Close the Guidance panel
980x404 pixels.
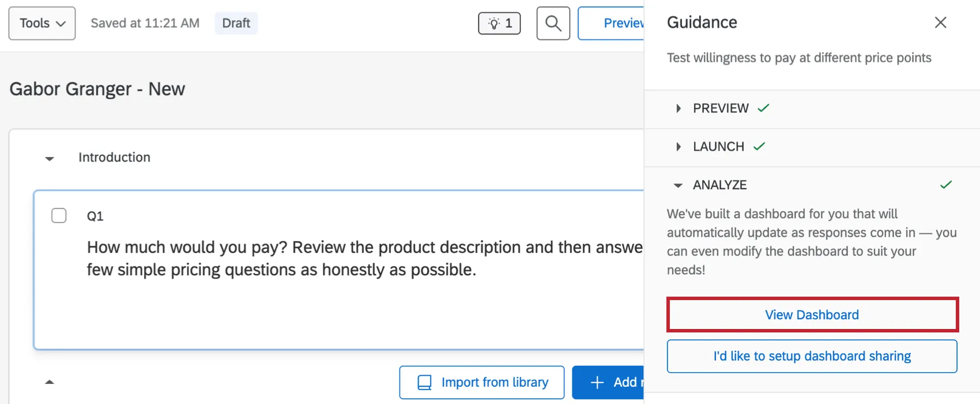pos(940,23)
